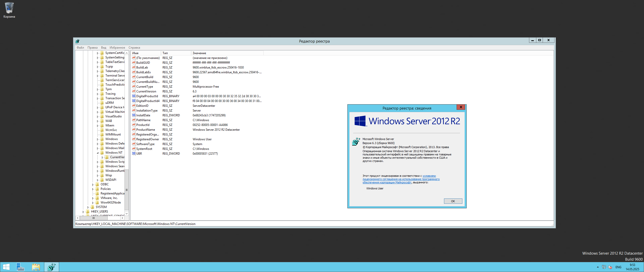This screenshot has height=272, width=644.
Task: Expand the HKEY_USERS tree node
Action: (x=83, y=212)
